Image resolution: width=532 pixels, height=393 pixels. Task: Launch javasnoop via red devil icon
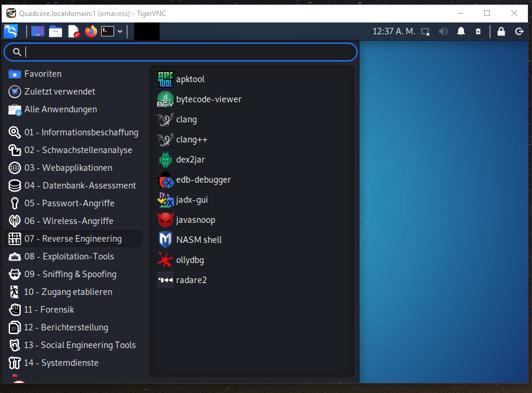point(166,220)
